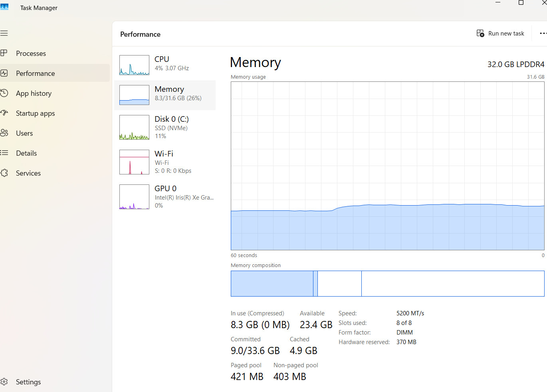The height and width of the screenshot is (392, 547).
Task: Open Disk 0 (C:) SSD entry label
Action: pyautogui.click(x=172, y=127)
